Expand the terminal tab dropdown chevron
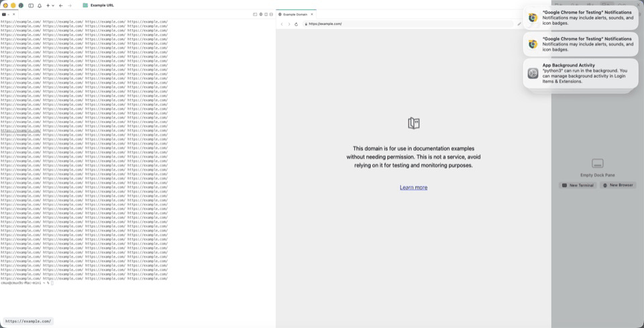644x328 pixels. click(x=9, y=14)
